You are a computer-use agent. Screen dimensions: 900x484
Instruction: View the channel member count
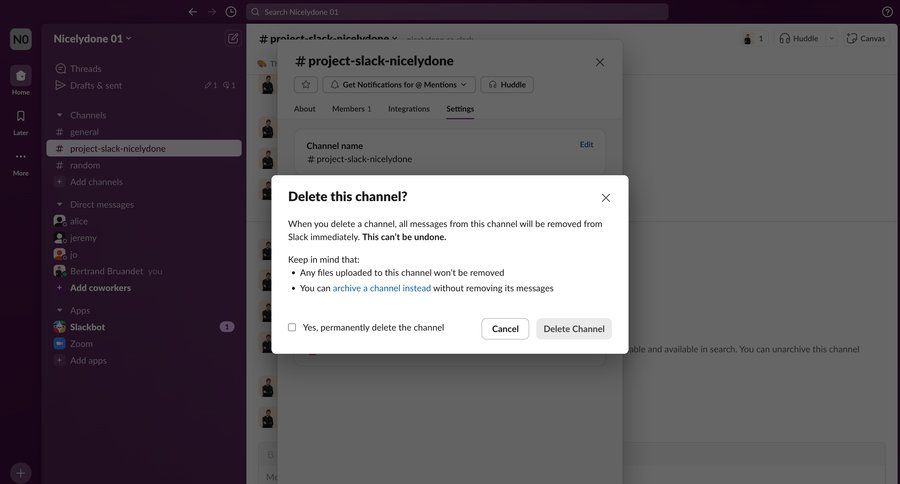tap(754, 38)
